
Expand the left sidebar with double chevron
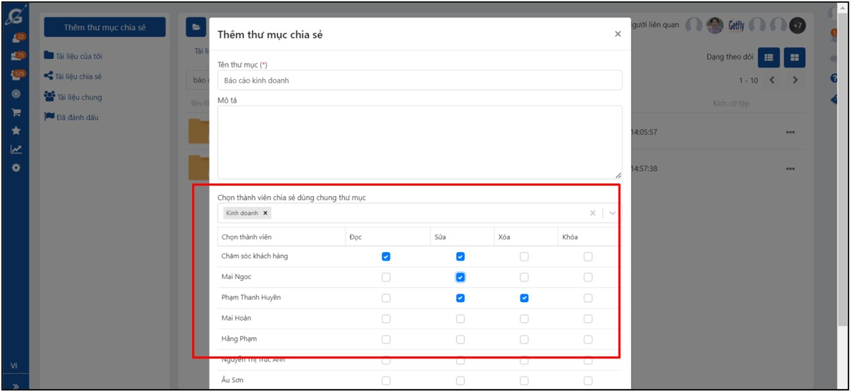[16, 386]
